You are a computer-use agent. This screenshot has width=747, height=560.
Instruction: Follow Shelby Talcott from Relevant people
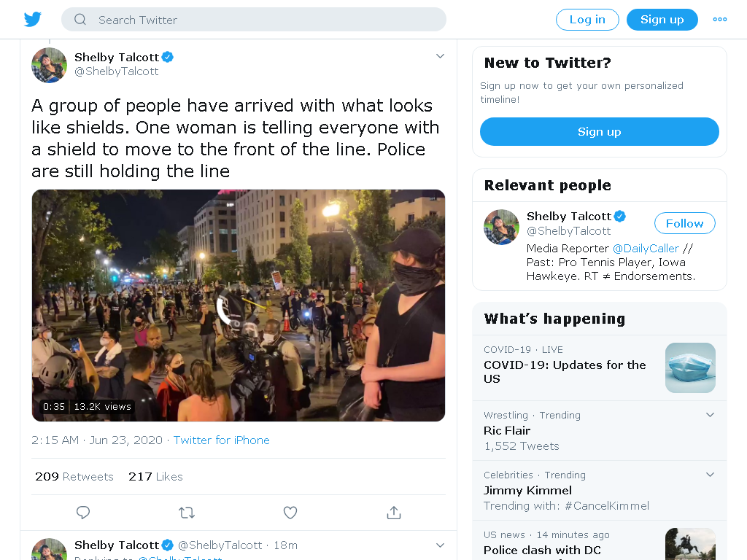pyautogui.click(x=684, y=223)
